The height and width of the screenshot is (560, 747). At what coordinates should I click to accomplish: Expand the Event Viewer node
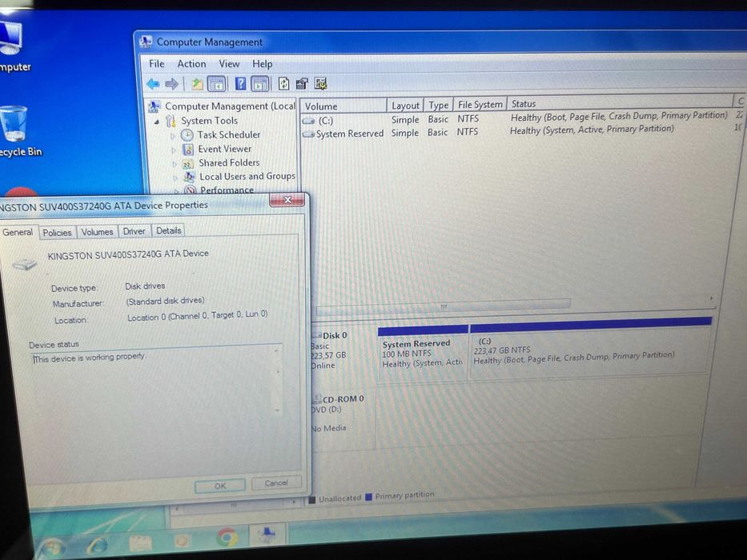(x=174, y=150)
